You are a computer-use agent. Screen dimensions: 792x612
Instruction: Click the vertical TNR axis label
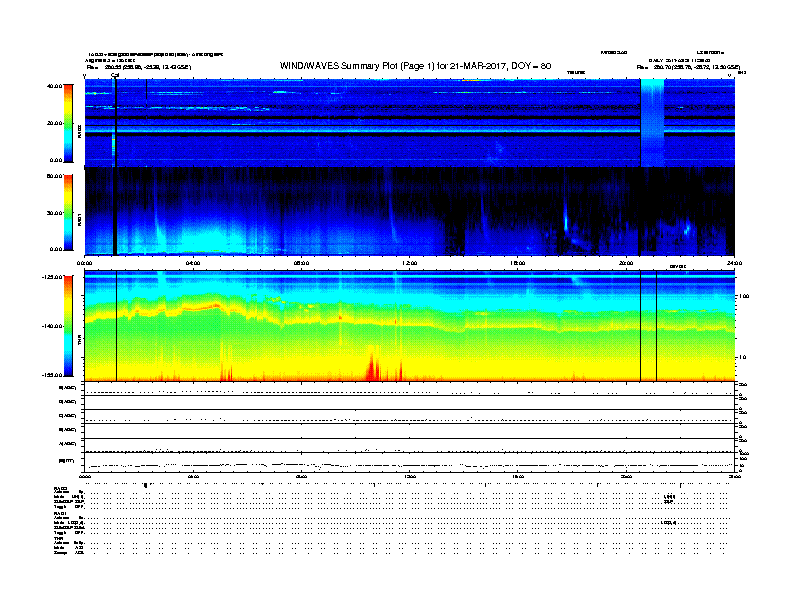click(80, 342)
